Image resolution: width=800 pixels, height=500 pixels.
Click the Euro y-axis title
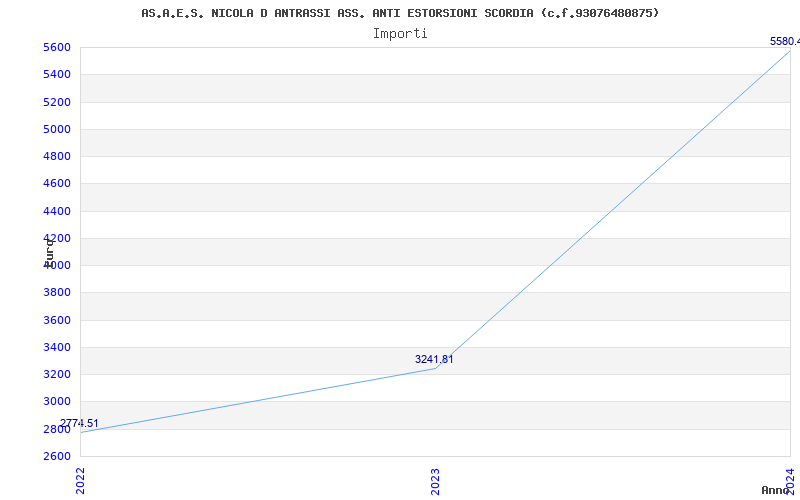pyautogui.click(x=49, y=253)
